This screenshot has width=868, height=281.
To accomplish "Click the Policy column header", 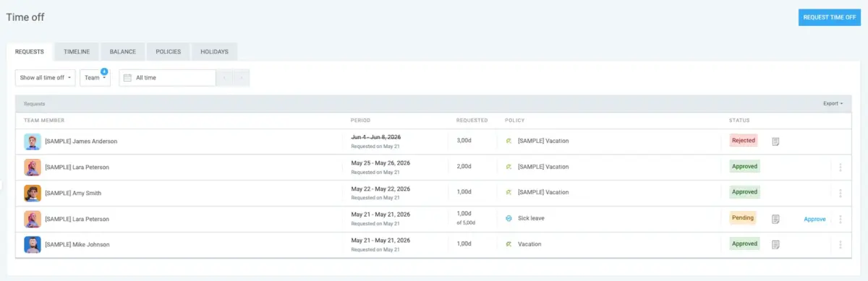I will coord(514,121).
